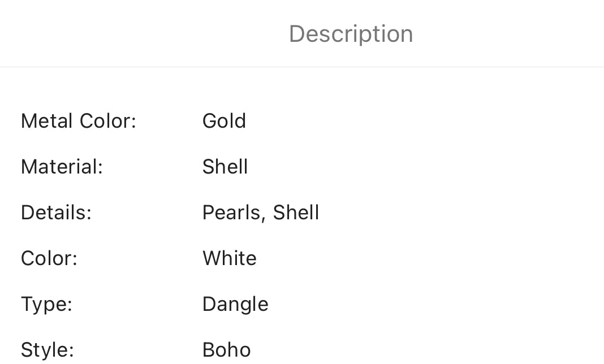
Task: Click the word Color in Metal Color
Action: (x=105, y=121)
